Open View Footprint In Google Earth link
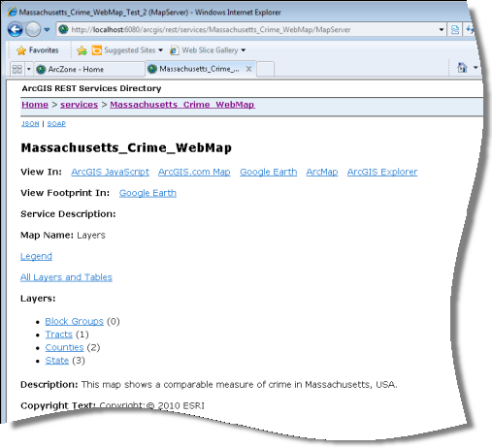The image size is (492, 448). [148, 193]
